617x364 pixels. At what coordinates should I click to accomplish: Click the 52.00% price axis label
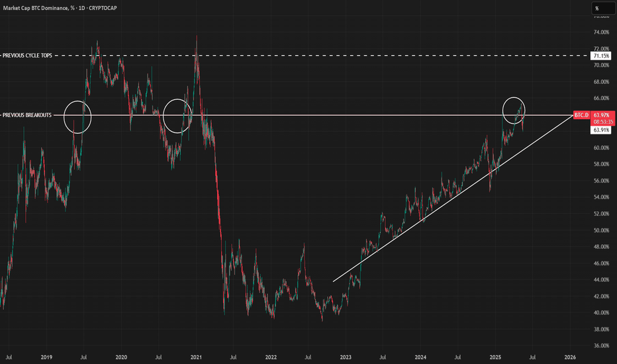tap(601, 214)
